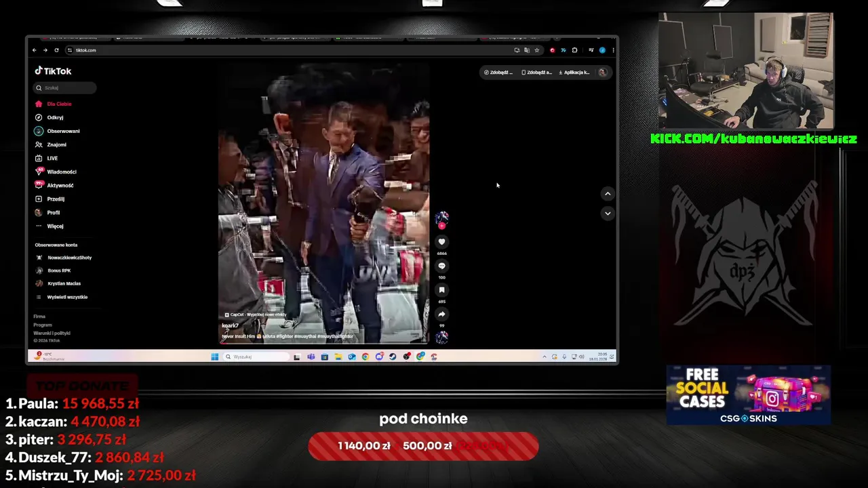Image resolution: width=868 pixels, height=488 pixels.
Task: Save the video with the bookmark icon
Action: (x=441, y=290)
